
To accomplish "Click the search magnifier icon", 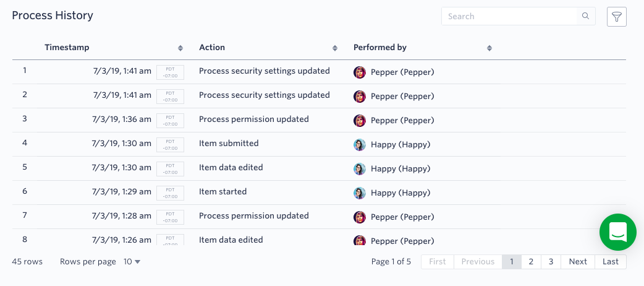I will click(586, 16).
